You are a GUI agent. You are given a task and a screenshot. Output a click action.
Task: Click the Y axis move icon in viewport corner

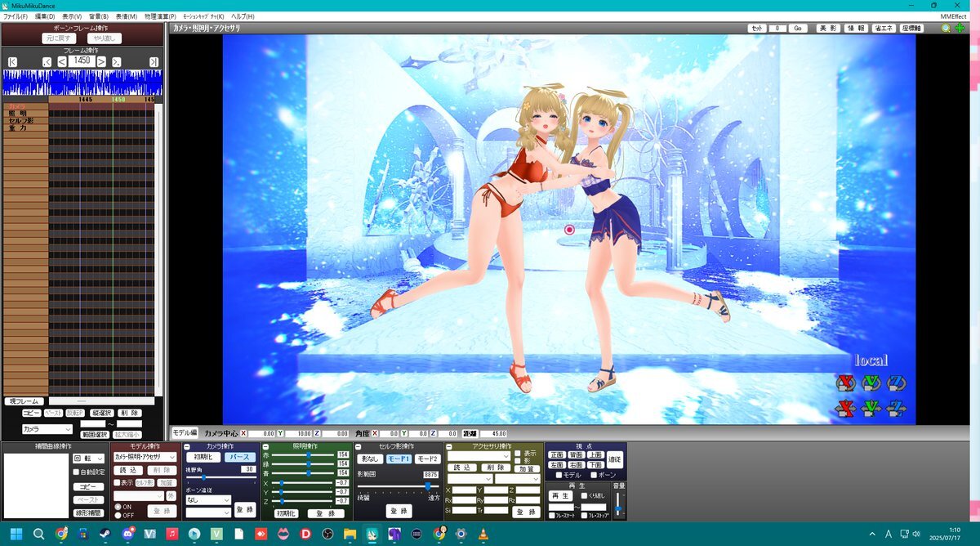click(x=871, y=407)
